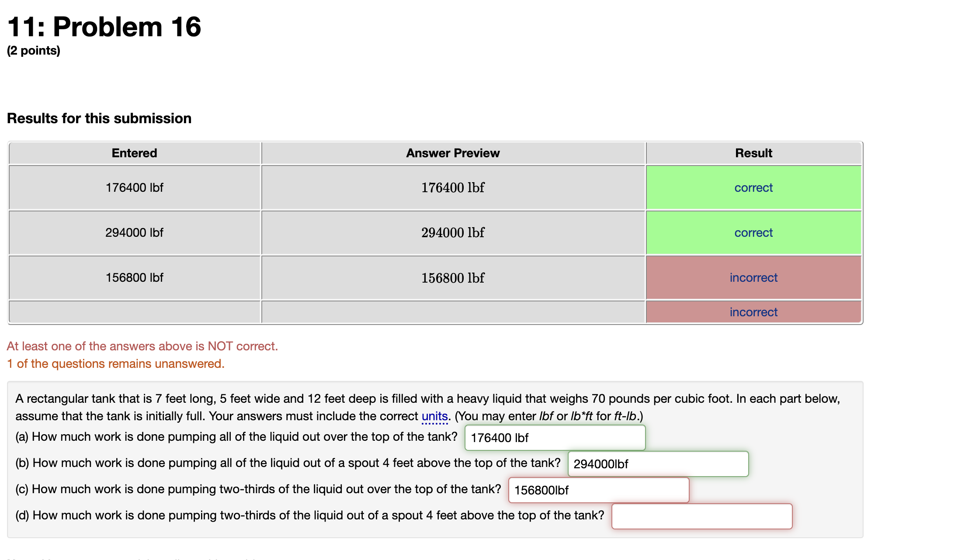958x560 pixels.
Task: Click the bottom 'incorrect' link in empty row
Action: pyautogui.click(x=753, y=312)
